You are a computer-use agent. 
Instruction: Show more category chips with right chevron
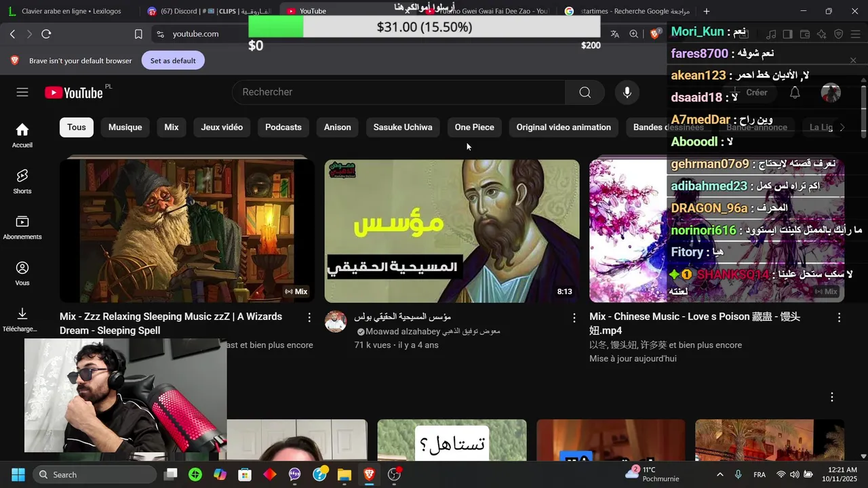(842, 127)
